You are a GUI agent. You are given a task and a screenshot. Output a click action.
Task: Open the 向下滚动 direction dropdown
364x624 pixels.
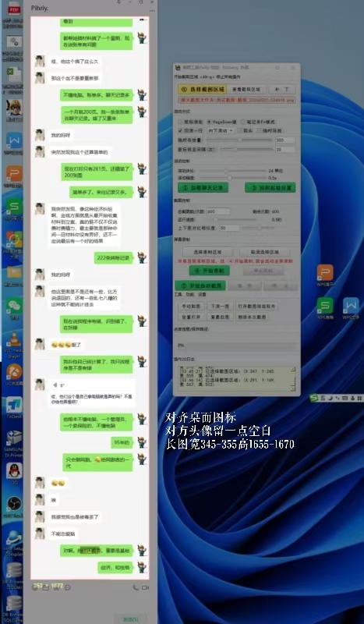pyautogui.click(x=221, y=130)
